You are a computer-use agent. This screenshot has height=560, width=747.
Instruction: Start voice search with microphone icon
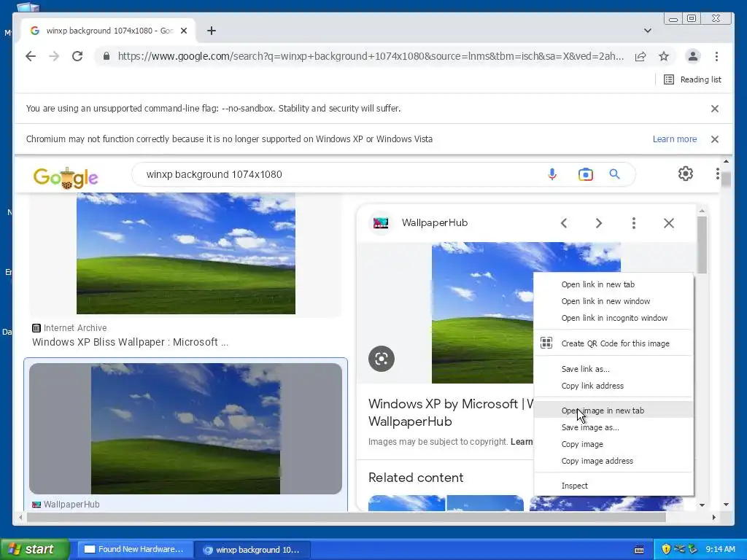pyautogui.click(x=552, y=174)
